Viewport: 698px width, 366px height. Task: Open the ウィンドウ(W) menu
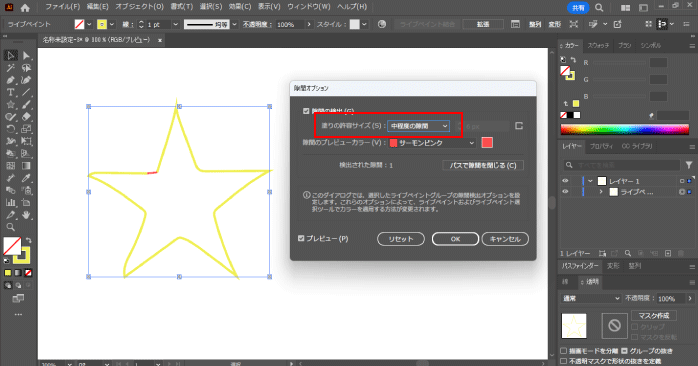(308, 7)
